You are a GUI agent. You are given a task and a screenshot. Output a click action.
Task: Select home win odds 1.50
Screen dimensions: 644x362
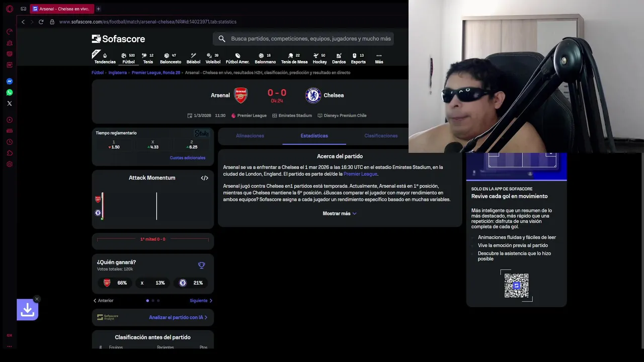click(x=114, y=145)
